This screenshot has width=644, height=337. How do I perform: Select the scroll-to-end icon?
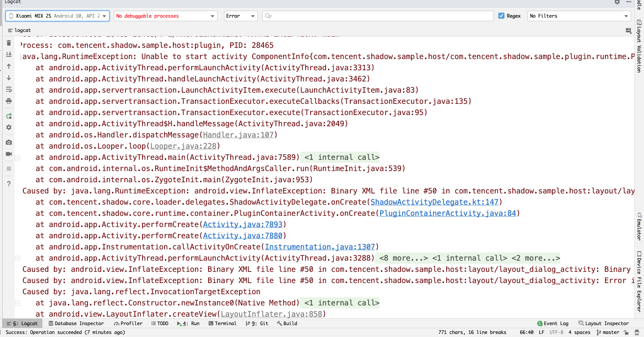[9, 54]
